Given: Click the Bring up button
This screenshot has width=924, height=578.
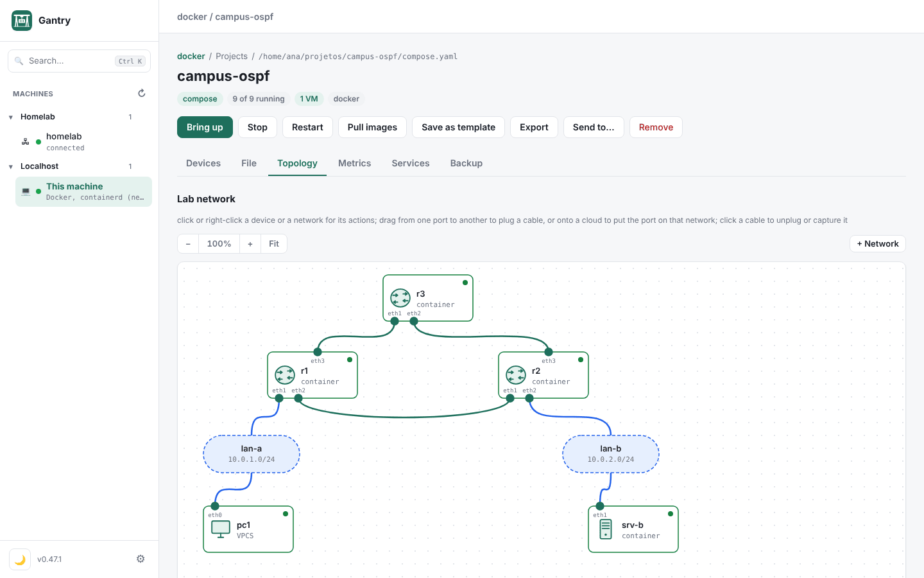Looking at the screenshot, I should 205,127.
